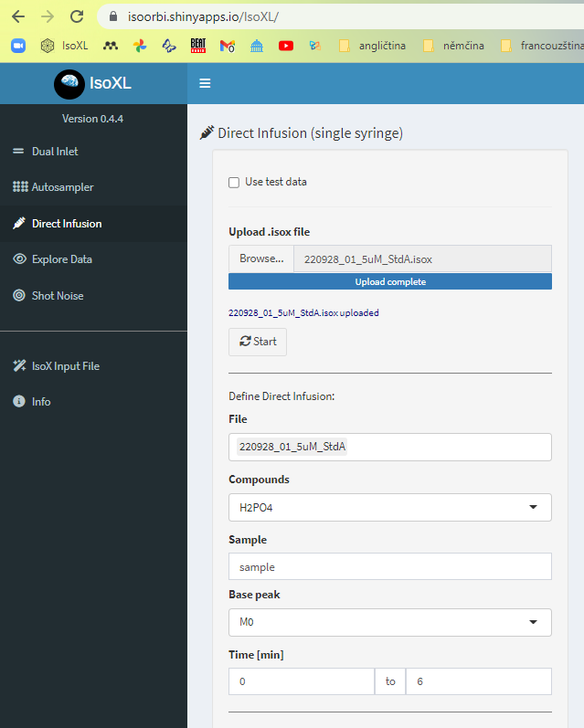This screenshot has width=584, height=728.
Task: Open the bookmark icon next to YouTube
Action: [x=315, y=46]
